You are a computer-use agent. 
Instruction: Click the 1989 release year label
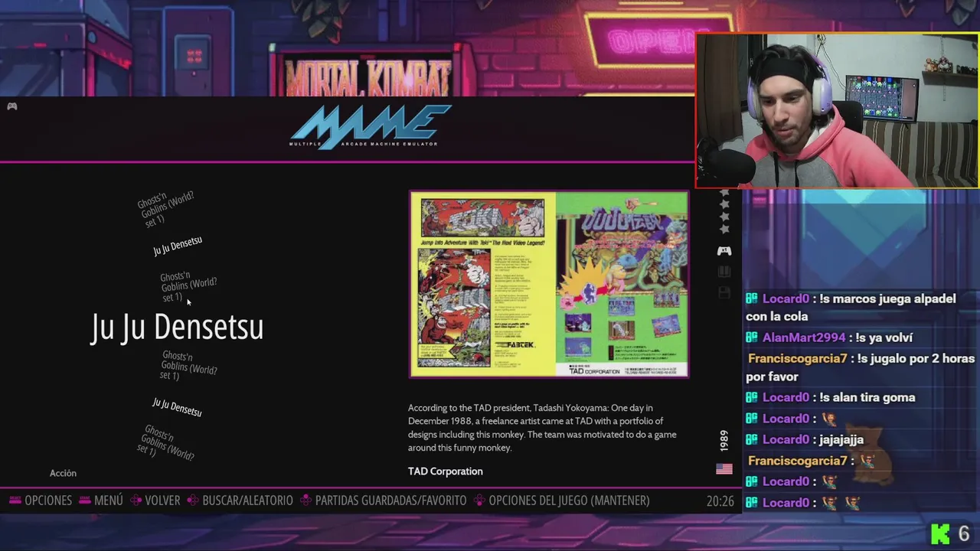724,441
